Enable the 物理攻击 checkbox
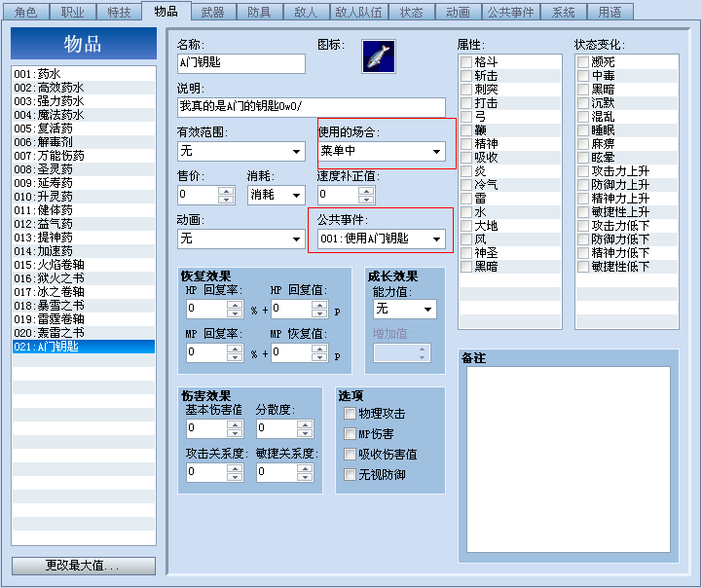 tap(350, 413)
